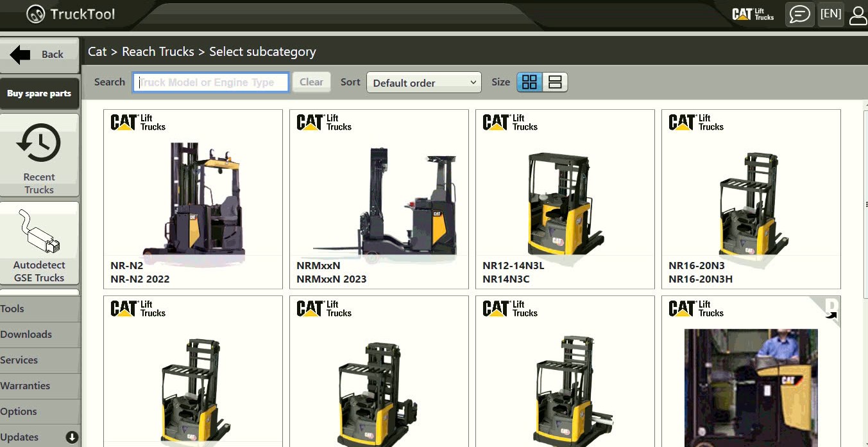868x447 pixels.
Task: Open the Options menu item
Action: [40, 412]
